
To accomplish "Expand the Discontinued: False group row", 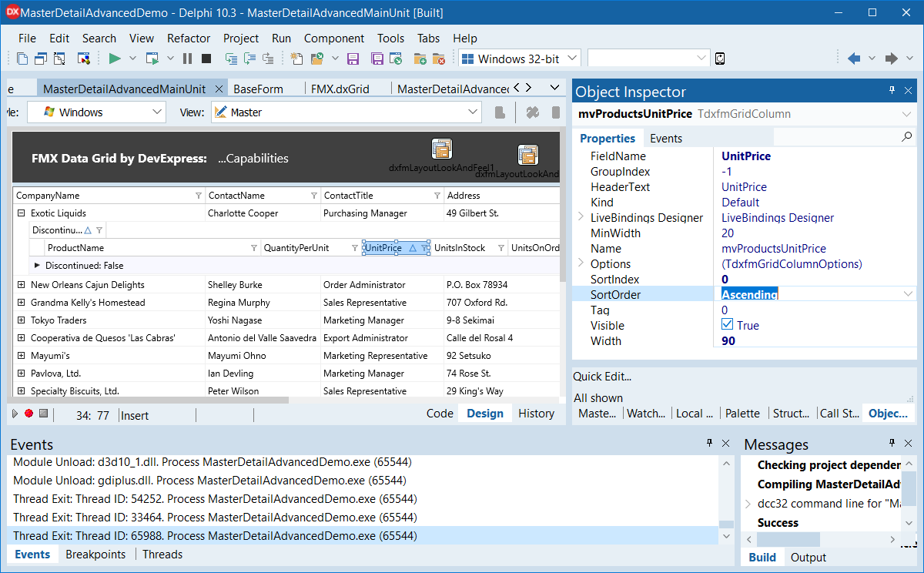I will tap(37, 266).
